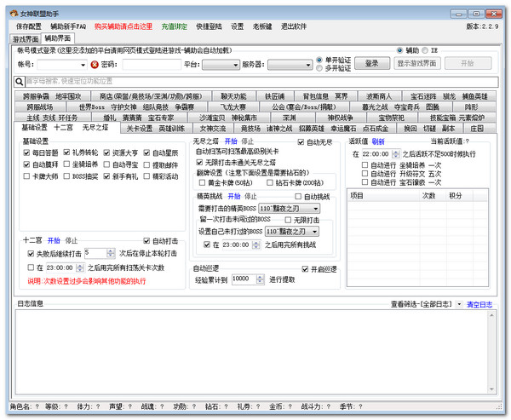Click the 刷新 link next to 活跃值
This screenshot has width=511, height=420.
pos(378,141)
